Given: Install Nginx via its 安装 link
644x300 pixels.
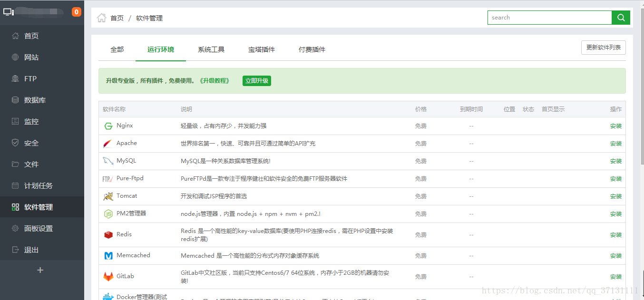Looking at the screenshot, I should (616, 126).
